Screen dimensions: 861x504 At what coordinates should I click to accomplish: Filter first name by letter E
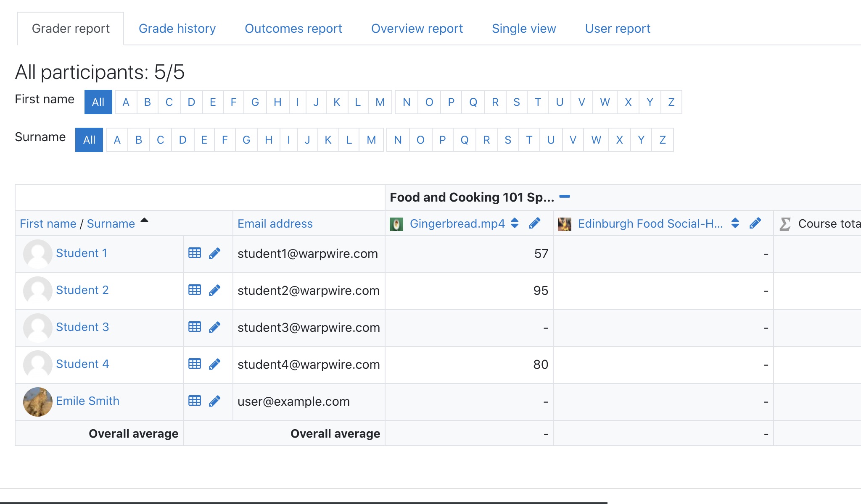(213, 102)
